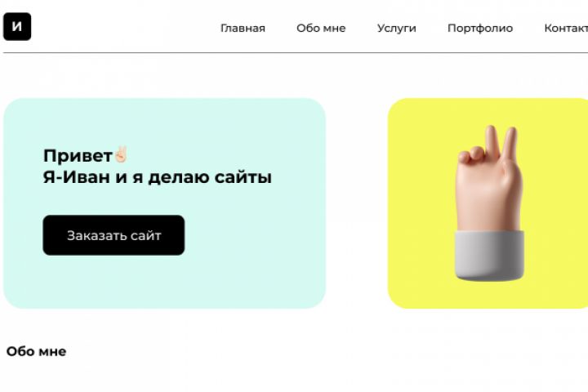Open the Главная navigation item
Viewport: 588px width, 392px height.
click(243, 28)
